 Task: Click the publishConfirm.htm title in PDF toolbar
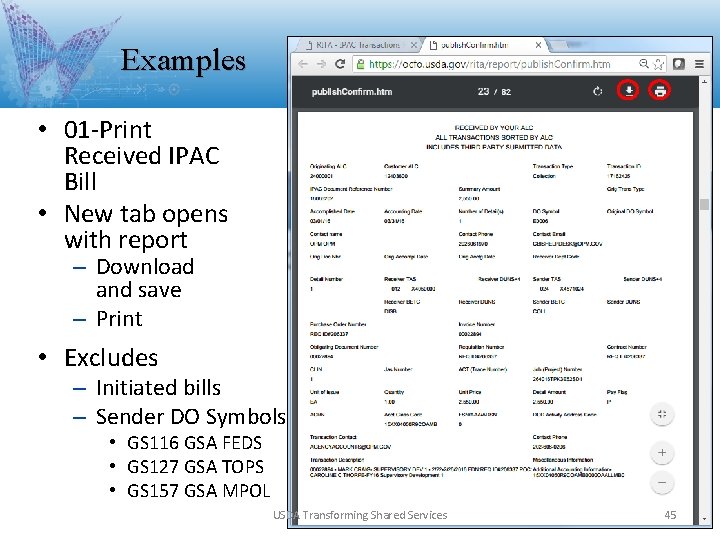click(352, 91)
